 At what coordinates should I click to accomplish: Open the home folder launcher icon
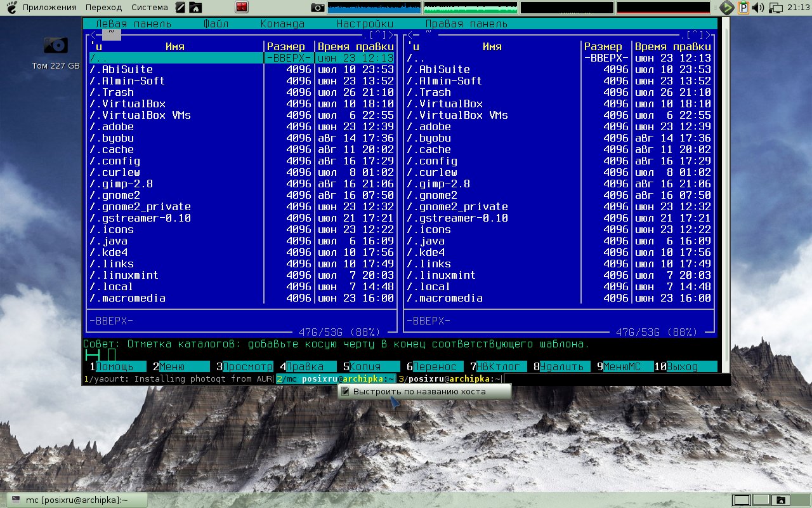tap(196, 8)
